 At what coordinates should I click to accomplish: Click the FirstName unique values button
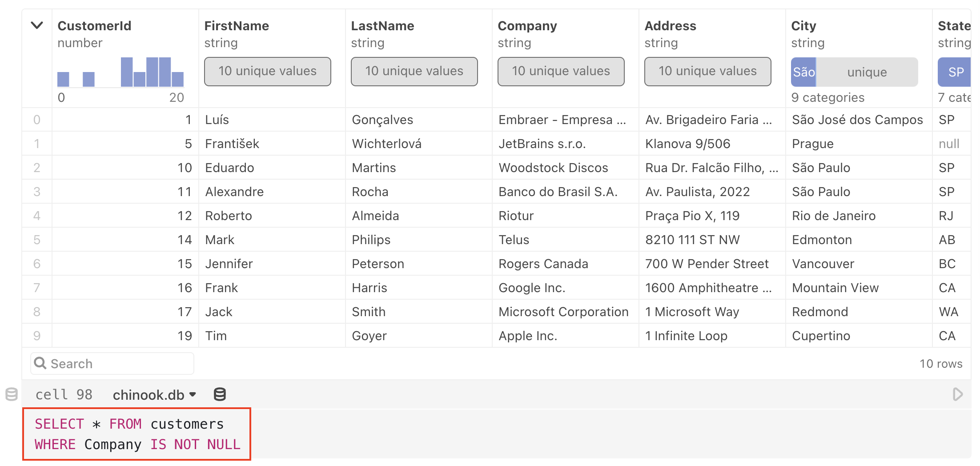[x=268, y=71]
